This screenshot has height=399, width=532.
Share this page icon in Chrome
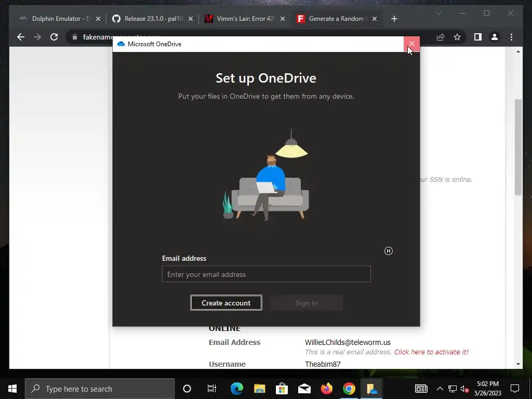coord(441,37)
